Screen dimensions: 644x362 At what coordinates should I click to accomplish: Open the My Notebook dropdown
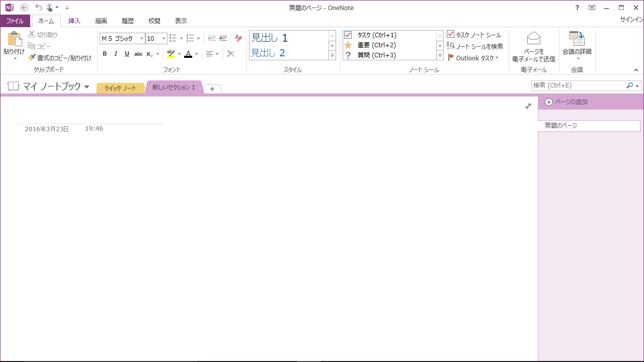coord(87,87)
